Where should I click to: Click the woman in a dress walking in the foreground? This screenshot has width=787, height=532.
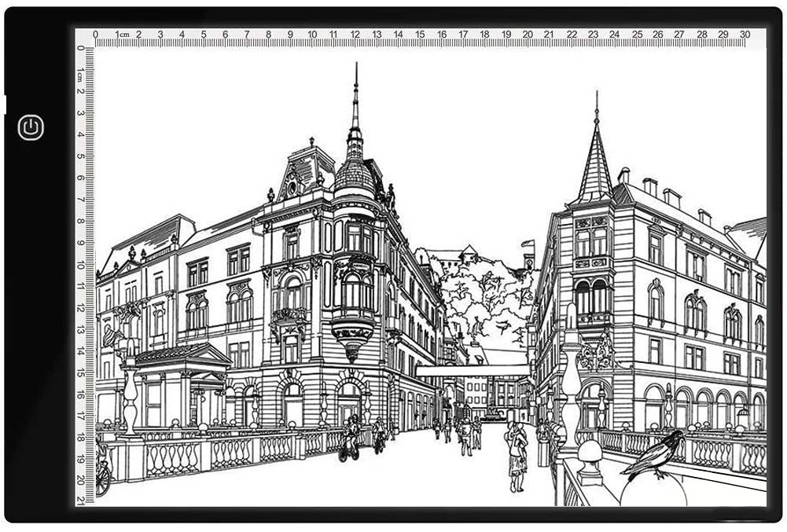[517, 457]
